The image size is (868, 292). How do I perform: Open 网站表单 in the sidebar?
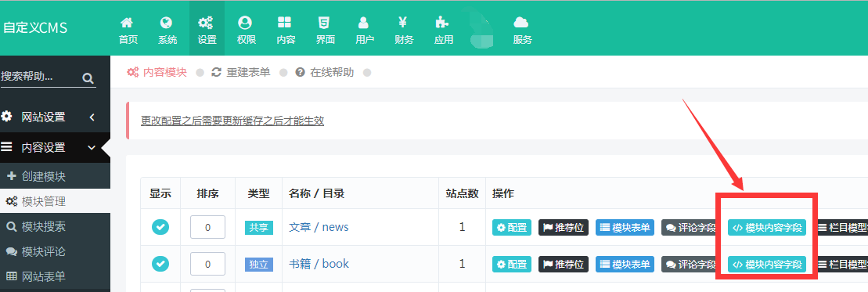tap(55, 276)
